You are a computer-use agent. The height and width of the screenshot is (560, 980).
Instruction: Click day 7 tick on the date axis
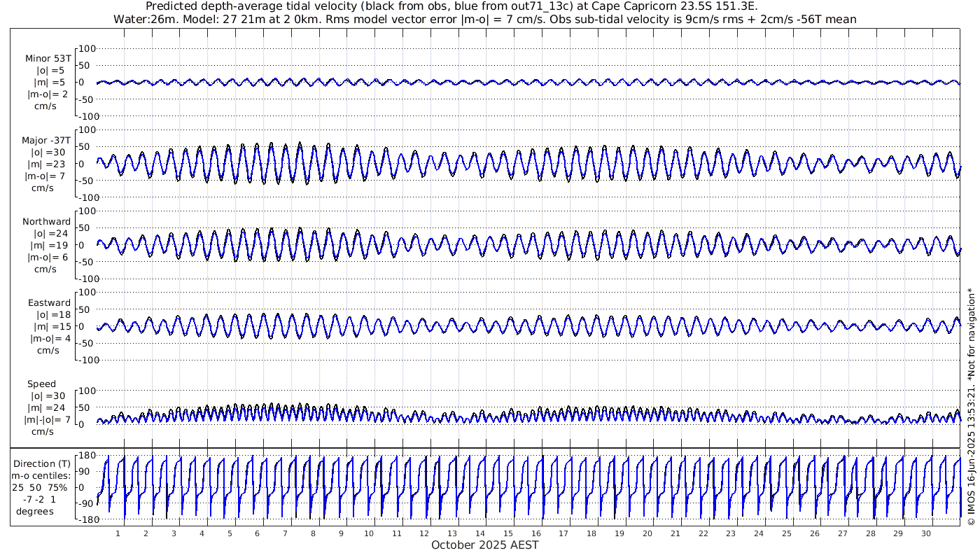pyautogui.click(x=285, y=533)
